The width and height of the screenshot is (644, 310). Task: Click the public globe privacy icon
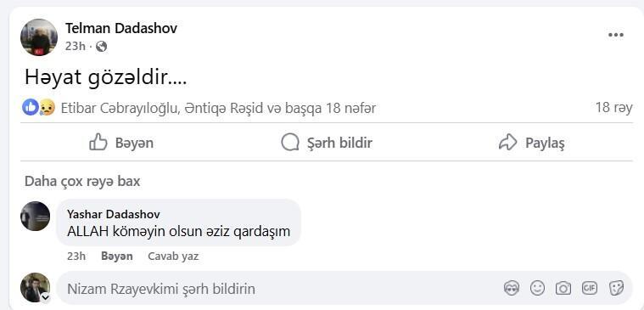[x=101, y=47]
